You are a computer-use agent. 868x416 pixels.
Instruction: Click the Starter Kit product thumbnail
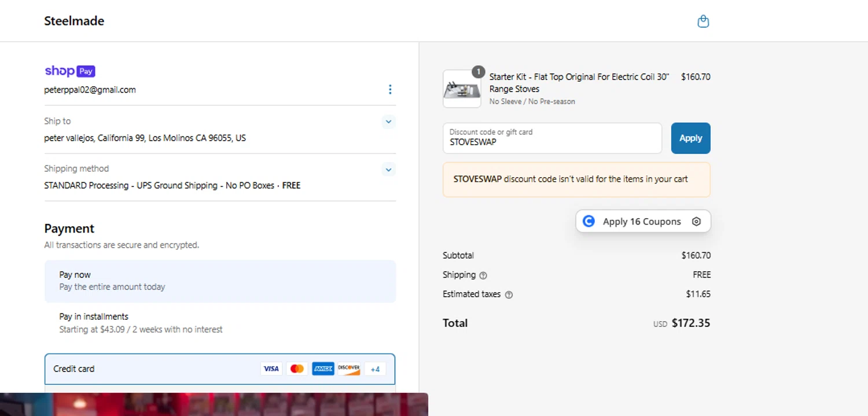tap(462, 89)
